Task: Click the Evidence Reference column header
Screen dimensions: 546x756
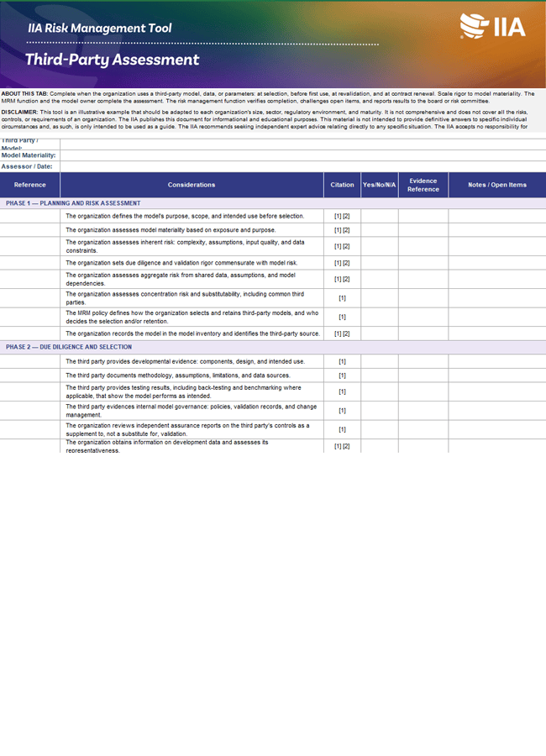Action: coord(423,185)
